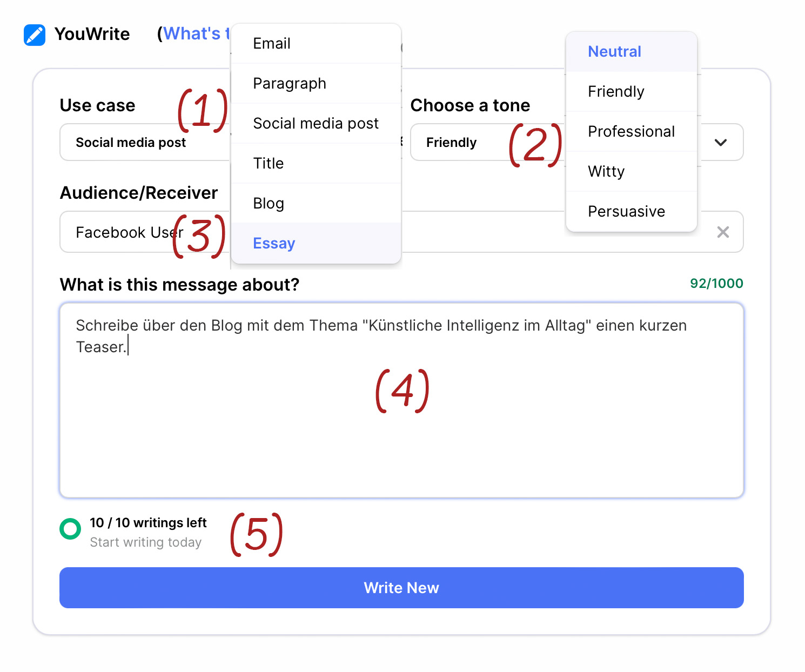Choose the Persuasive tone option
The image size is (805, 672).
pos(632,211)
